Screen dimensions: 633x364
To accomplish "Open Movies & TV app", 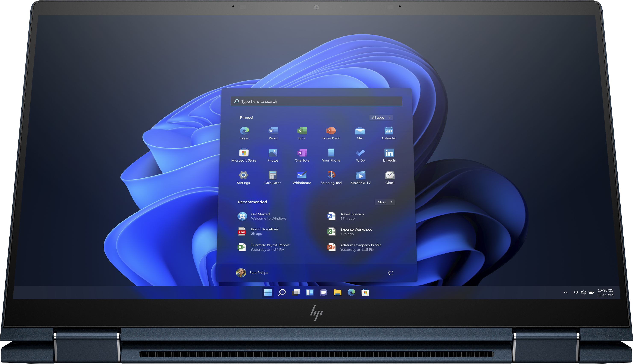I will point(360,177).
